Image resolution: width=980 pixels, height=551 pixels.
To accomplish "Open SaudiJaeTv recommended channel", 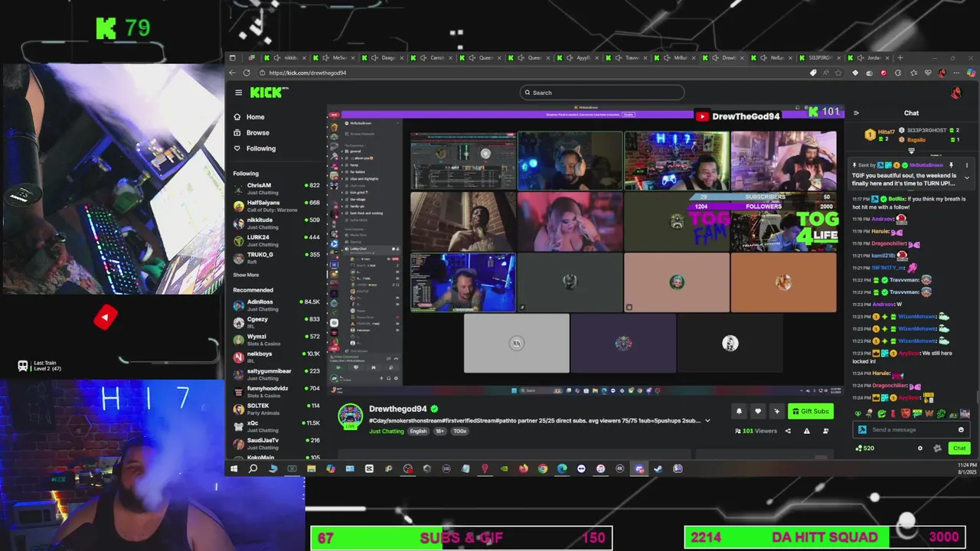I will [x=276, y=444].
